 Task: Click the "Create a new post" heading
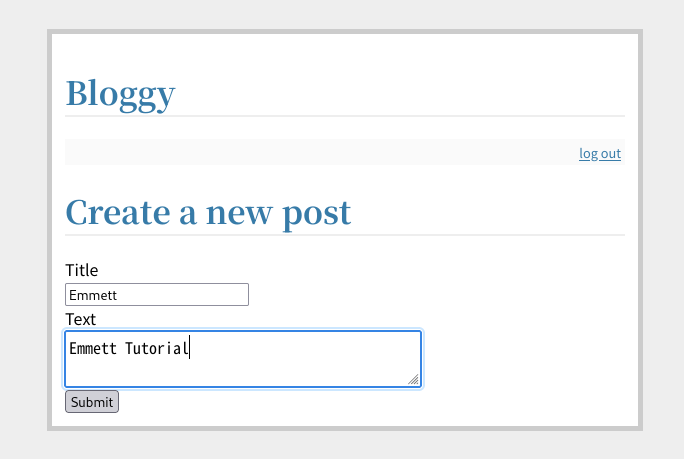coord(208,212)
